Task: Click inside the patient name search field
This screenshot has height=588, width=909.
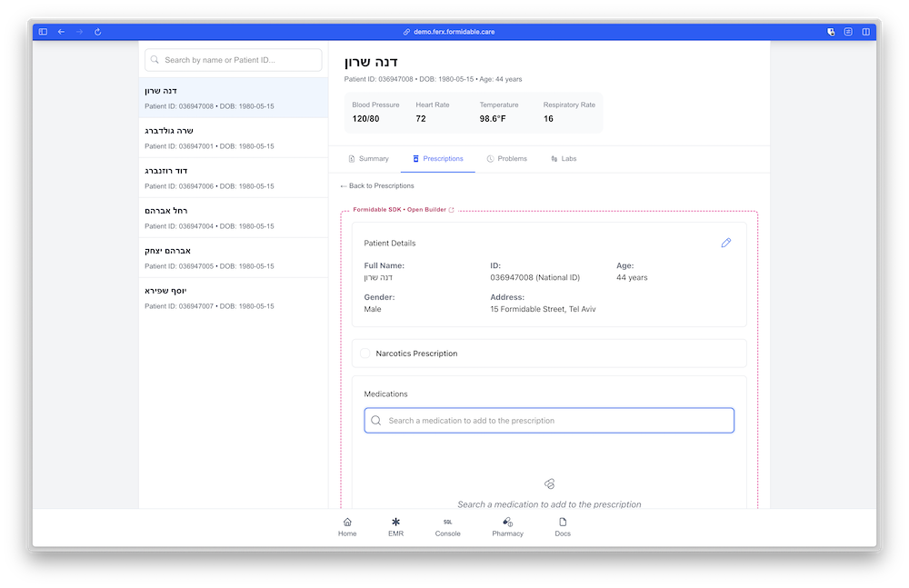Action: [232, 59]
